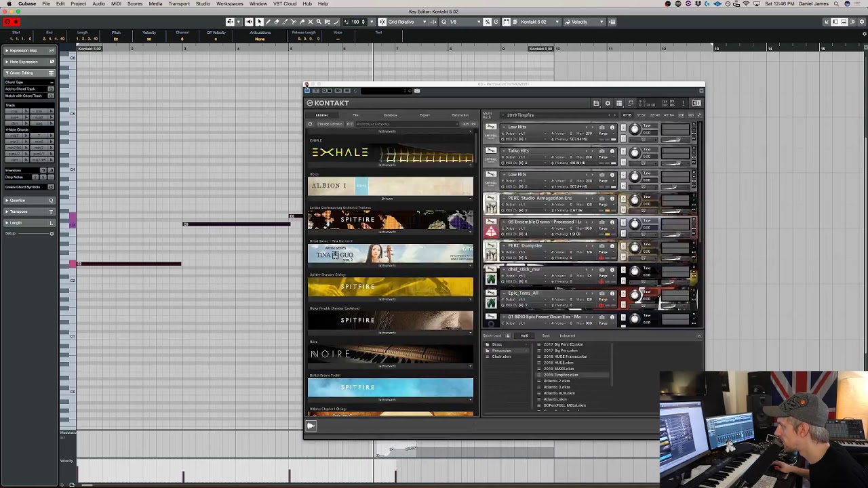Toggle Solo on PERC Studio Armageddon Ens
Viewport: 868px width, 488px height.
[x=623, y=198]
